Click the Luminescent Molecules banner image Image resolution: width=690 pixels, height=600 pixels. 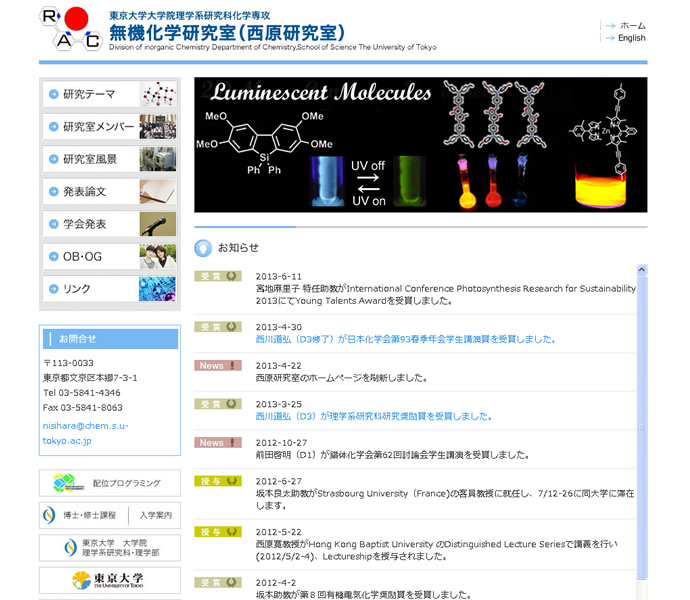[421, 145]
